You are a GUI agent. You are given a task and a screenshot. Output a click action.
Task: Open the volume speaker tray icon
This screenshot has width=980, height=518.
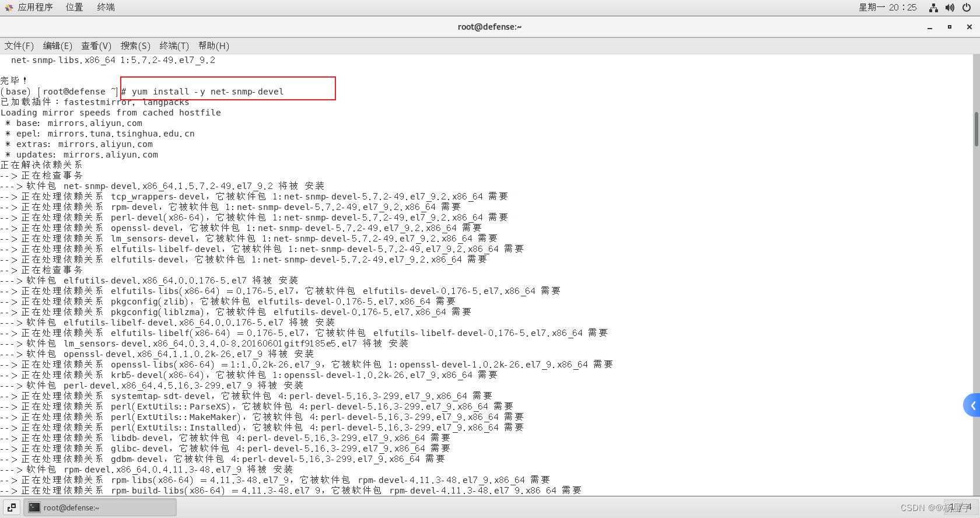click(950, 8)
